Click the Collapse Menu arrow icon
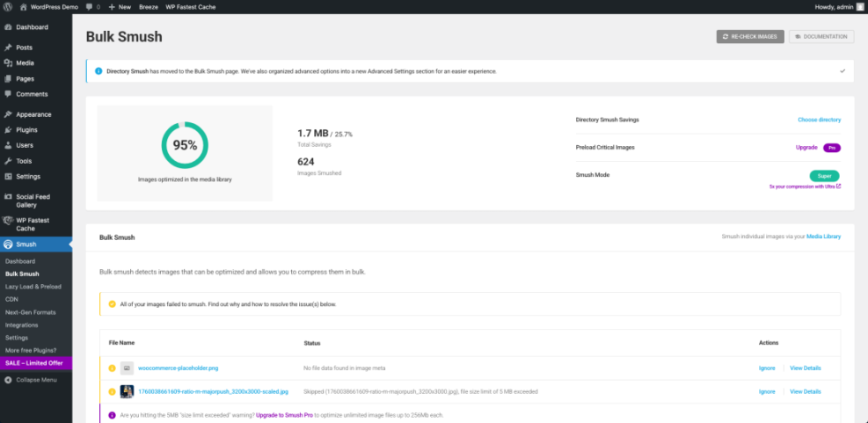 pos(8,381)
